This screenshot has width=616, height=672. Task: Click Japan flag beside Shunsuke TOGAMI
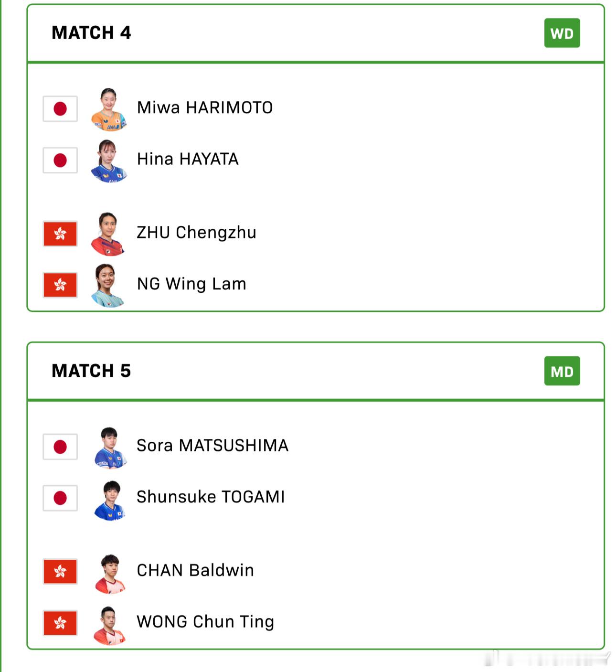pos(60,498)
